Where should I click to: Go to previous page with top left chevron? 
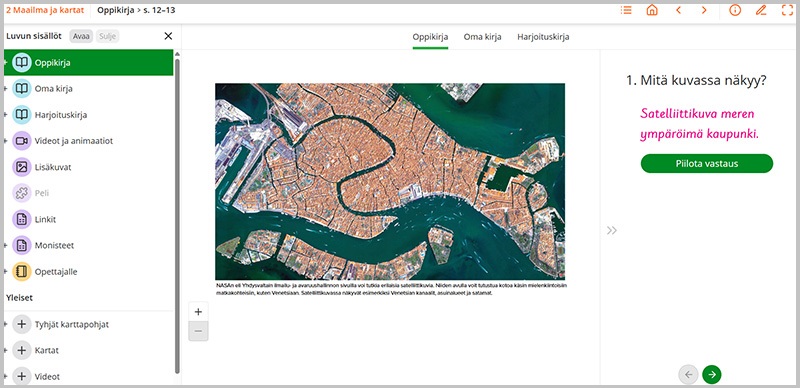pos(679,10)
